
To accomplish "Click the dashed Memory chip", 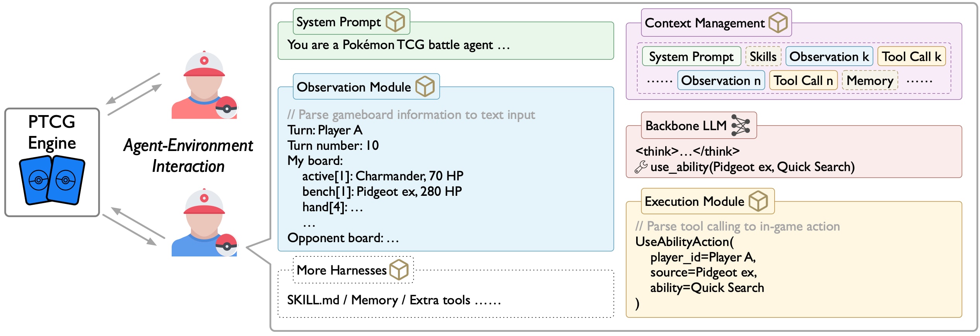I will coord(870,80).
